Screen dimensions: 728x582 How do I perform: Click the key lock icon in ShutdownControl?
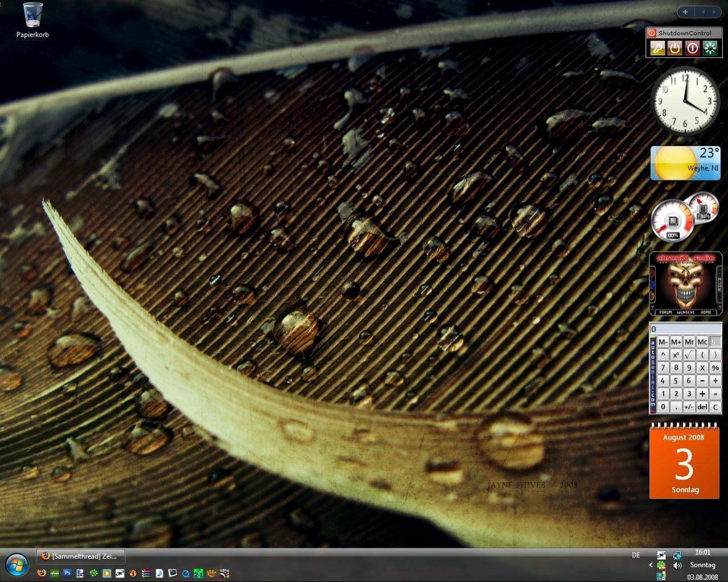click(657, 48)
